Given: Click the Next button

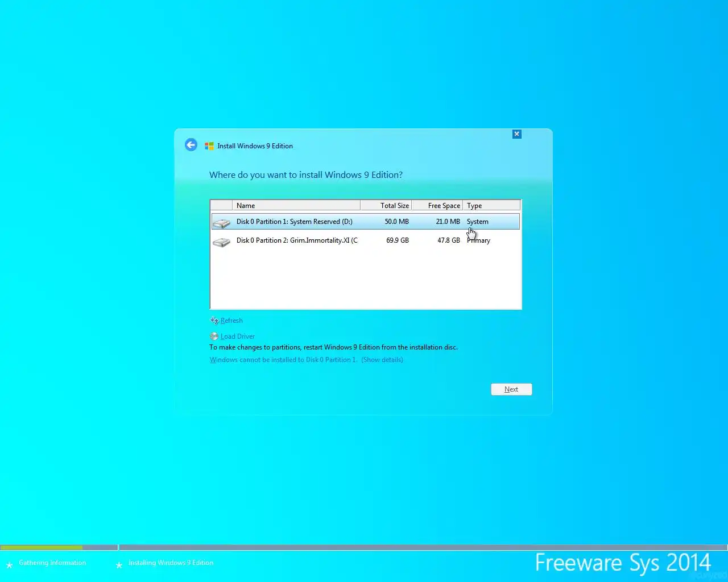Looking at the screenshot, I should click(511, 389).
